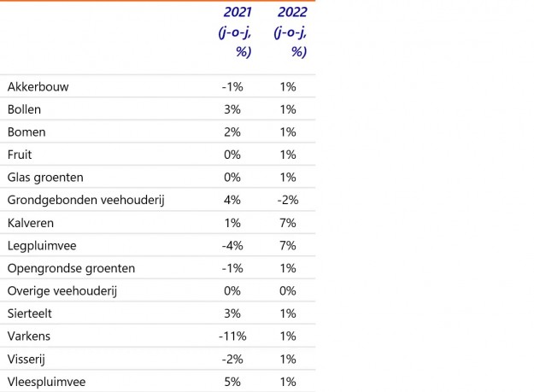Select the Vleespluimvee row label
The width and height of the screenshot is (534, 392).
[45, 382]
